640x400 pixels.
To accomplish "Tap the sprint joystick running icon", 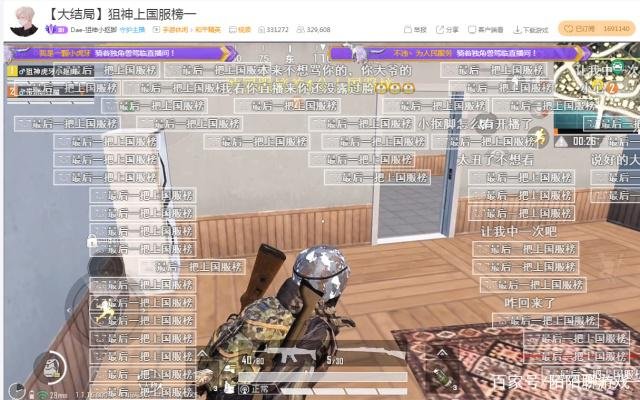I will point(104,311).
